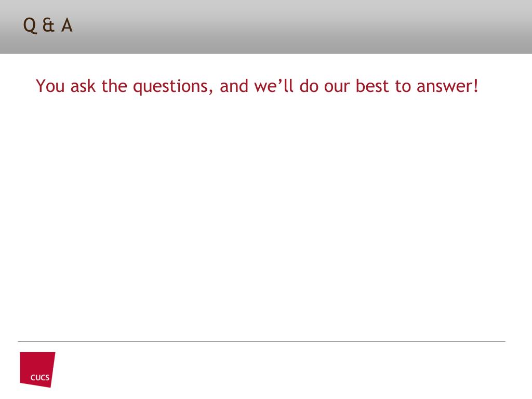Select the contraction 'we'll' in the sentence
532x399 pixels.
(274, 86)
